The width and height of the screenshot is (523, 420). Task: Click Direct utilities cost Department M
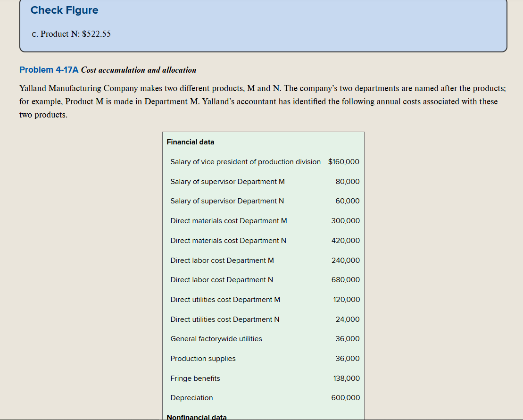[x=225, y=300]
